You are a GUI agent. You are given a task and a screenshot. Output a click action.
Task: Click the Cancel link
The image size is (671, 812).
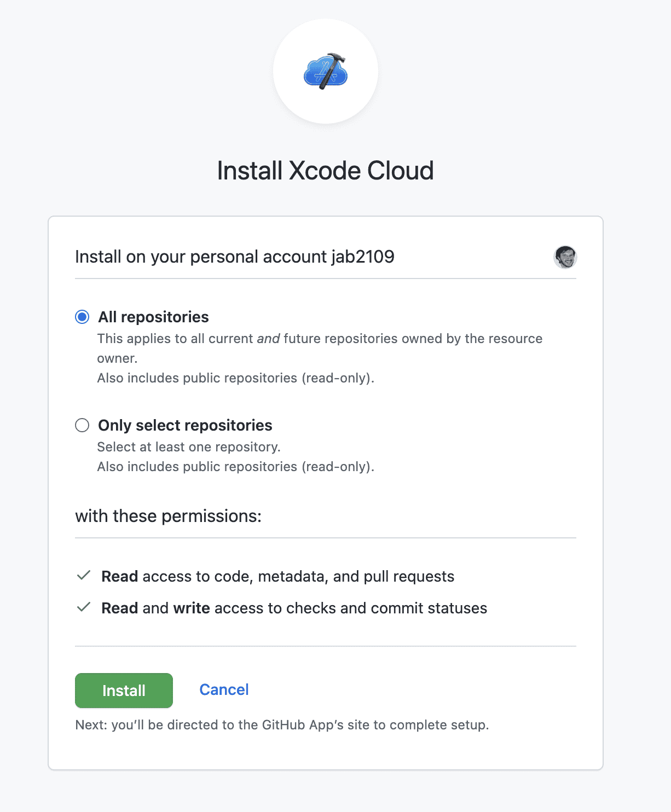click(223, 690)
